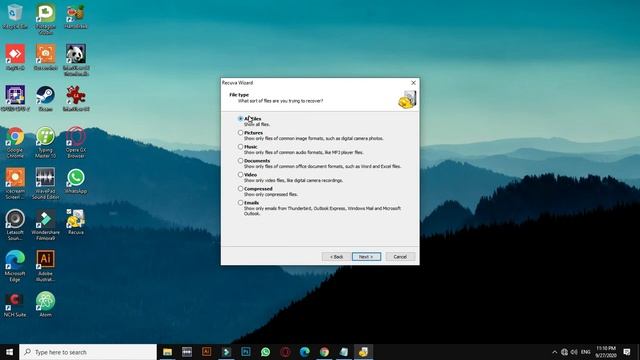Viewport: 640px width, 360px height.
Task: Open the taskbar clock and calendar
Action: (606, 352)
